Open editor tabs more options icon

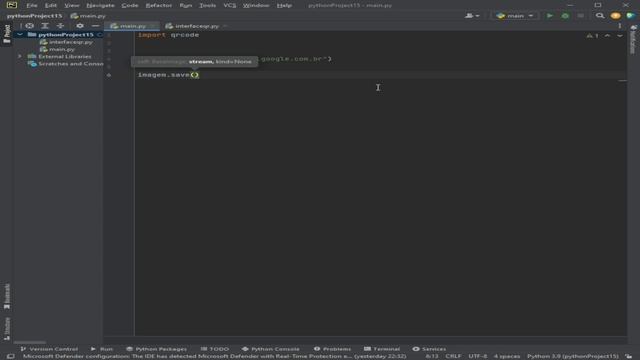coord(620,26)
